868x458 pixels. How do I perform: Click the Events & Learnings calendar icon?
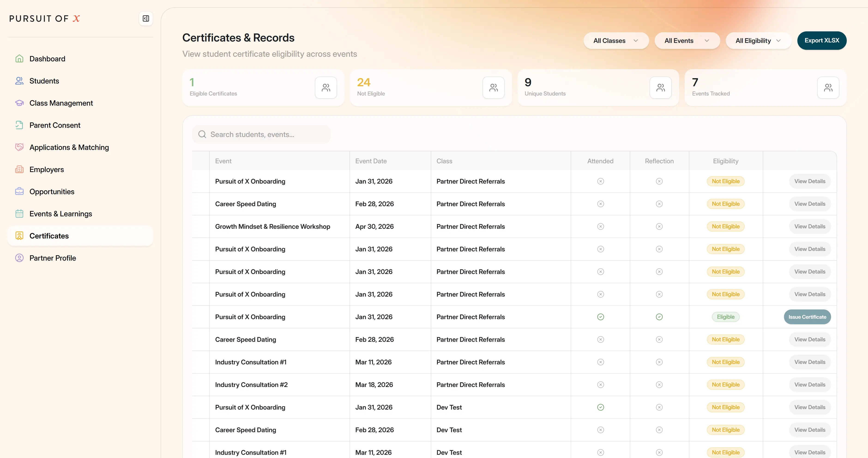coord(20,214)
